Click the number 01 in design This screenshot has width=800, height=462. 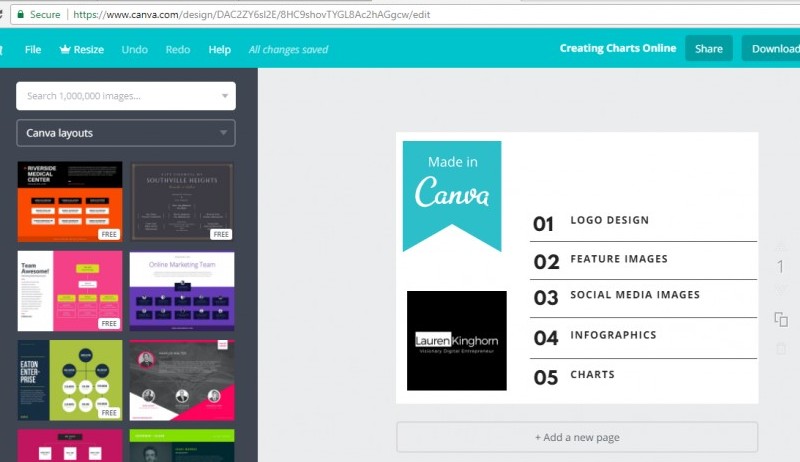(543, 224)
